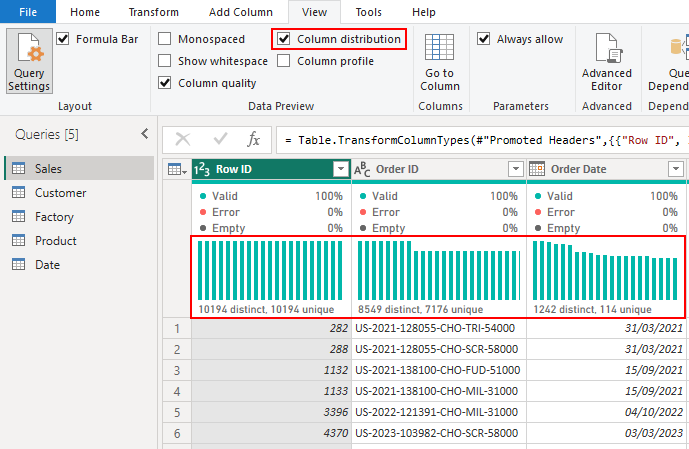Viewport: 689px width, 449px height.
Task: Click cell US-2021-128055-CHO-TRI-54000
Action: tap(439, 328)
